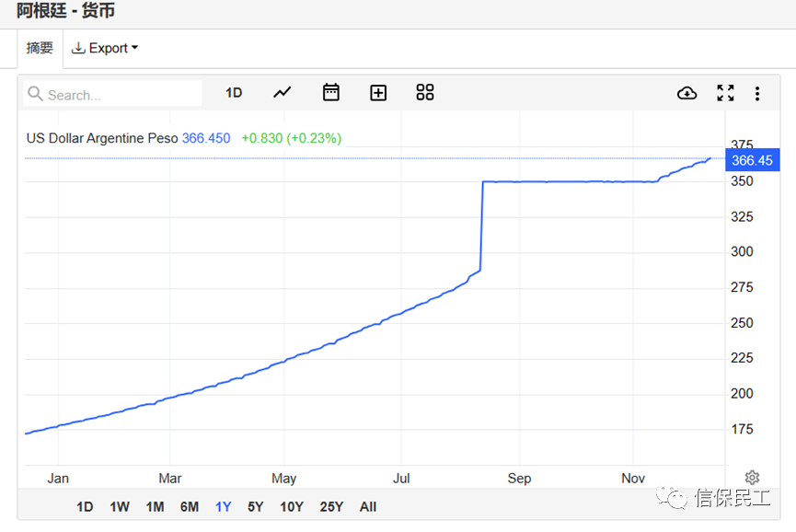Image resolution: width=796 pixels, height=532 pixels.
Task: Click the Search input field
Action: tap(112, 95)
